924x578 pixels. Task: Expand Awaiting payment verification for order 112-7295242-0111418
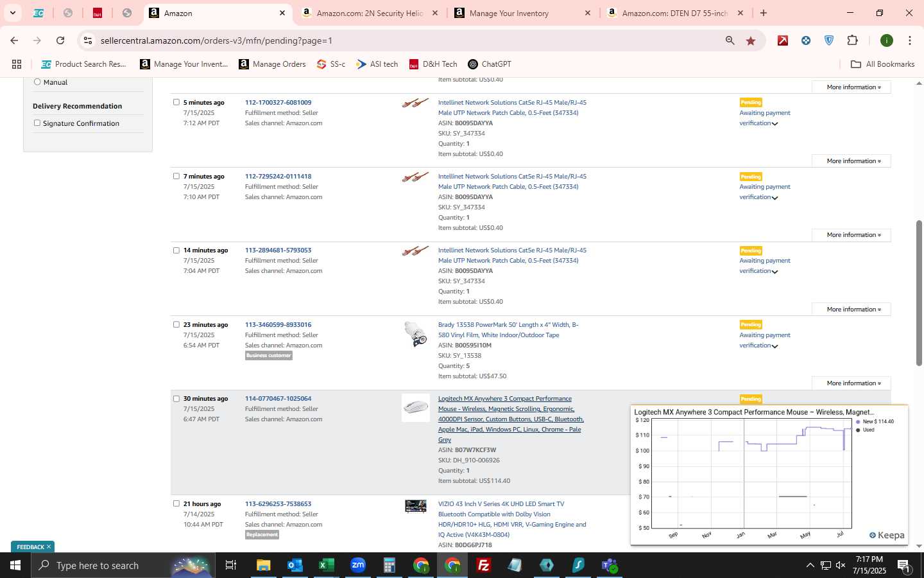[764, 192]
